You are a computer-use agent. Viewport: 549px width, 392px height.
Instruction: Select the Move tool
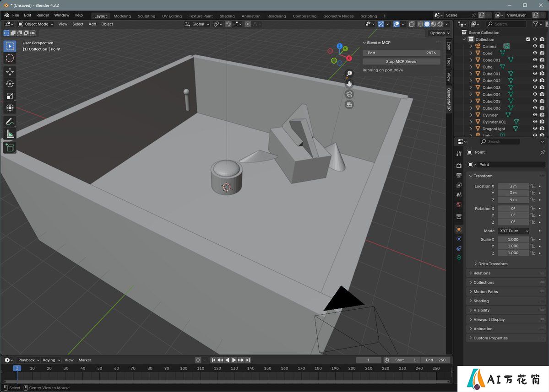coord(10,72)
